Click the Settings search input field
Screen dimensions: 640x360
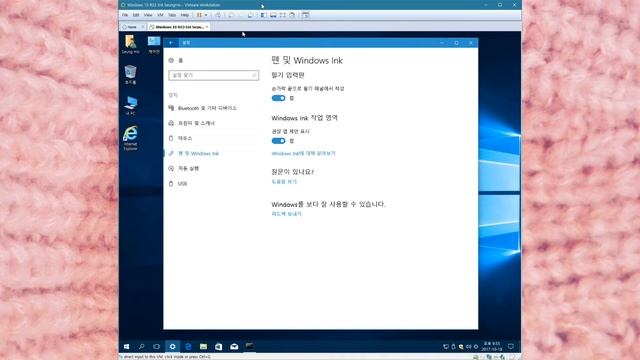213,75
